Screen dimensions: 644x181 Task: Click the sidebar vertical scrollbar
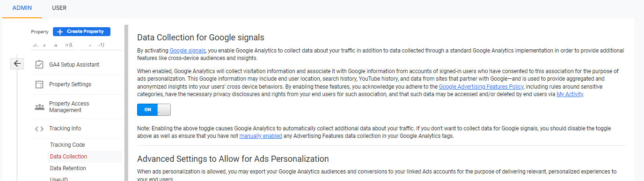(126, 103)
